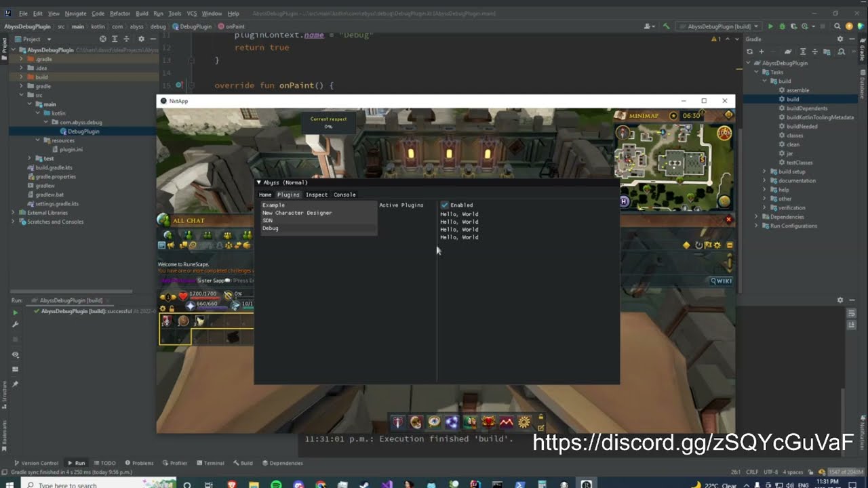Screen dimensions: 868x488
Task: Click Gradle execute task elephant icon
Action: (x=788, y=52)
